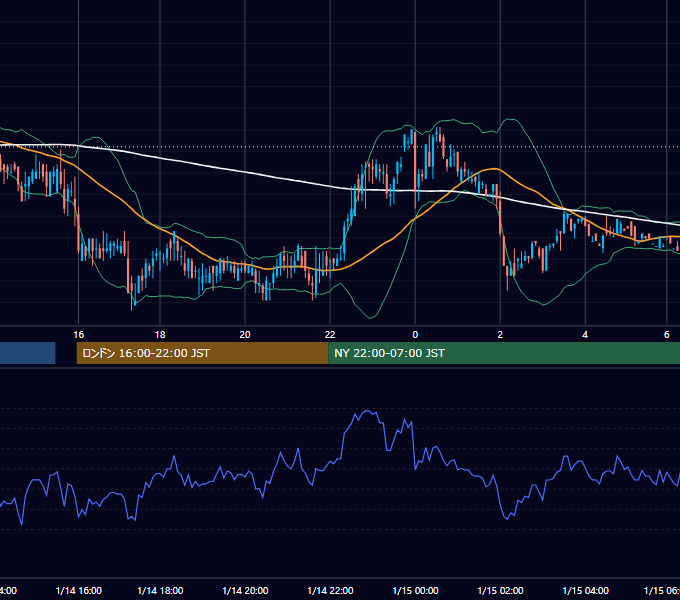Screen dimensions: 680x600
Task: Click the oscillator's highest peak after 22:00
Action: click(368, 411)
